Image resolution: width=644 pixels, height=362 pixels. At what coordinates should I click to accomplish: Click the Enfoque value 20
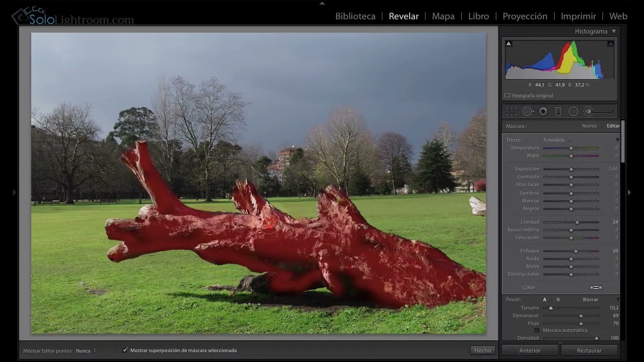616,250
